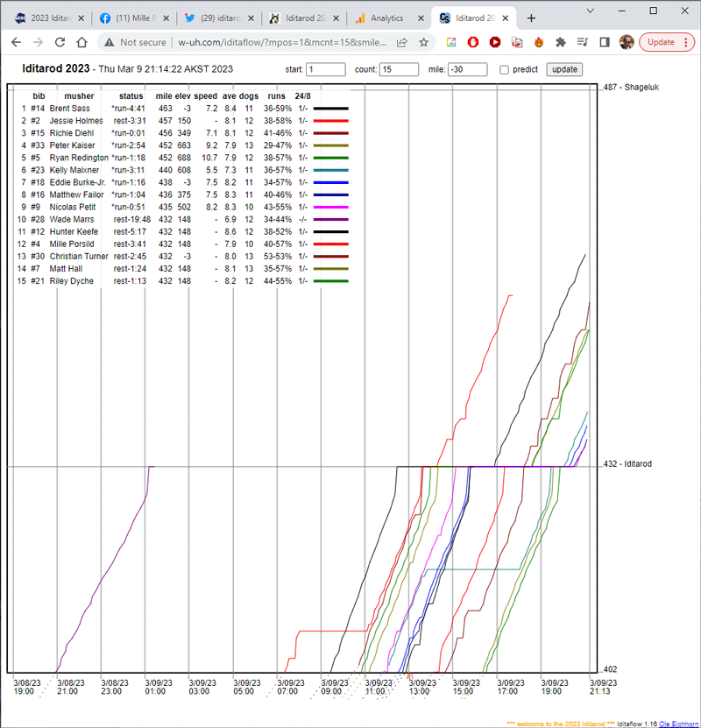Share this page from the address bar

pyautogui.click(x=402, y=42)
